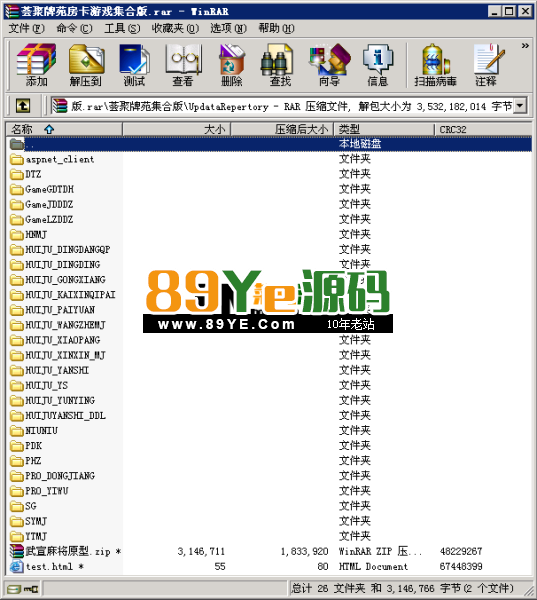The height and width of the screenshot is (600, 537).
Task: Run the 测试 (Test) archive tool
Action: point(134,65)
